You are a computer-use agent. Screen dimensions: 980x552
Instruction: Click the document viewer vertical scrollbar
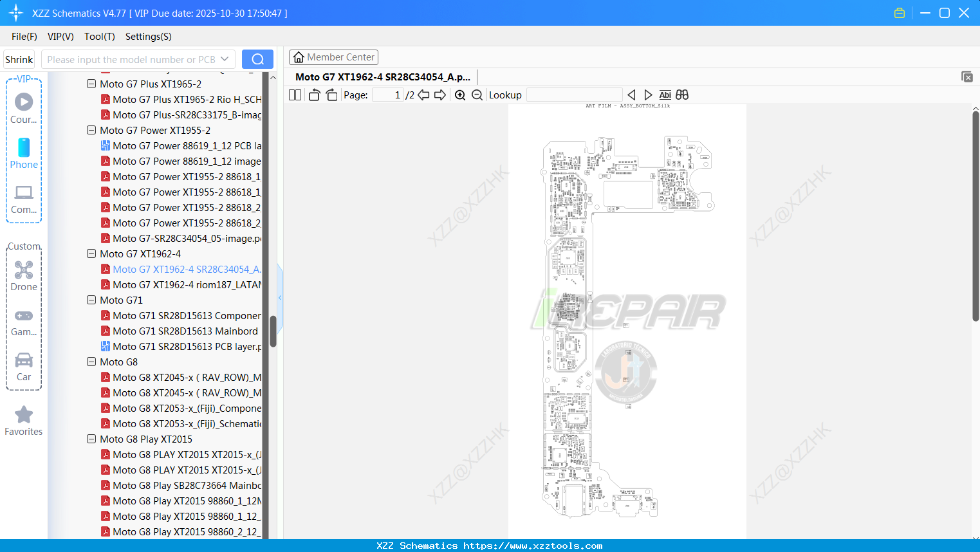tap(975, 216)
